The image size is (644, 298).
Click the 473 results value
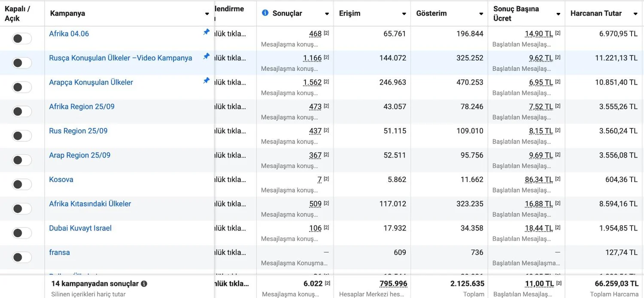(x=315, y=106)
